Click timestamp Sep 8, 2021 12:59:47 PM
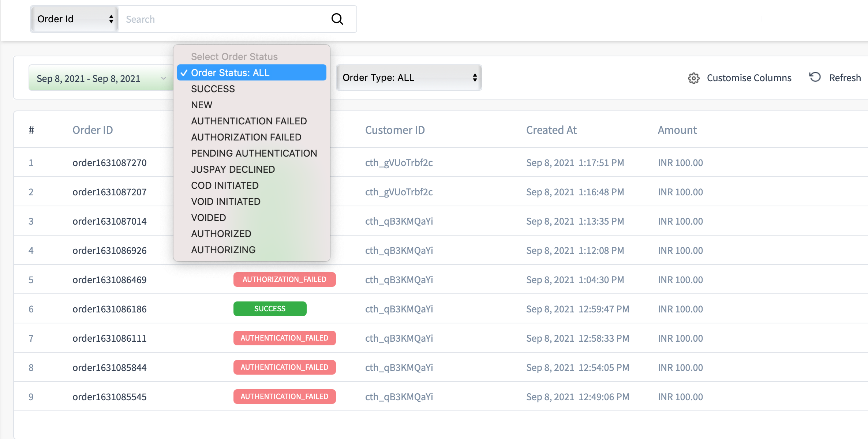868x439 pixels. click(577, 309)
